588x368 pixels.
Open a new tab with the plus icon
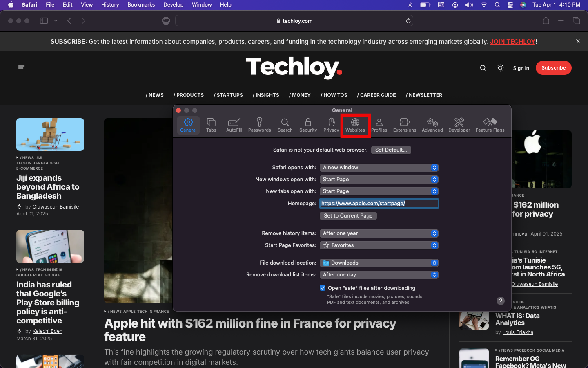click(561, 20)
